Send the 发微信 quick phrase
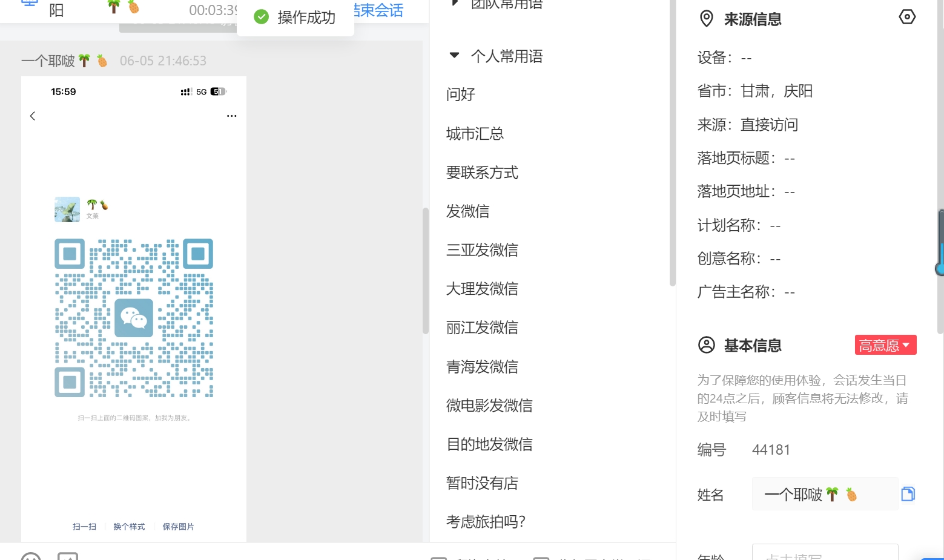Screen dimensions: 944x560 467,211
